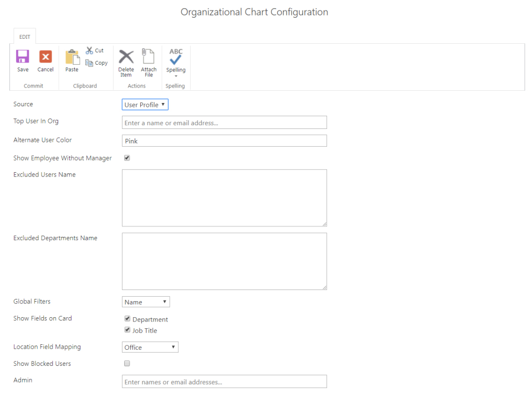Switch to the EDIT ribbon tab

[x=24, y=37]
